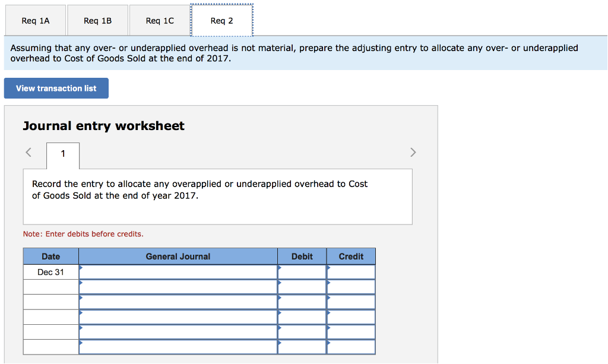608x364 pixels.
Task: Click Debit field in fifth row
Action: coord(302,332)
